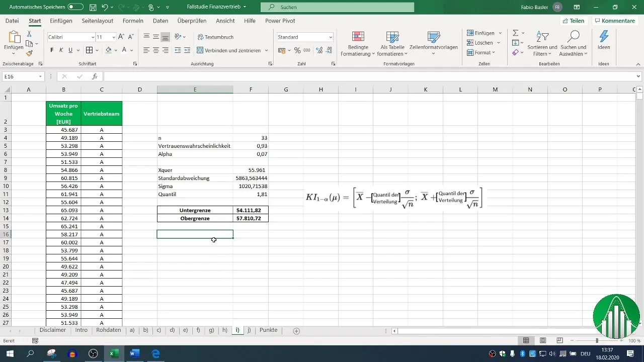Click the percent style icon

[x=297, y=50]
